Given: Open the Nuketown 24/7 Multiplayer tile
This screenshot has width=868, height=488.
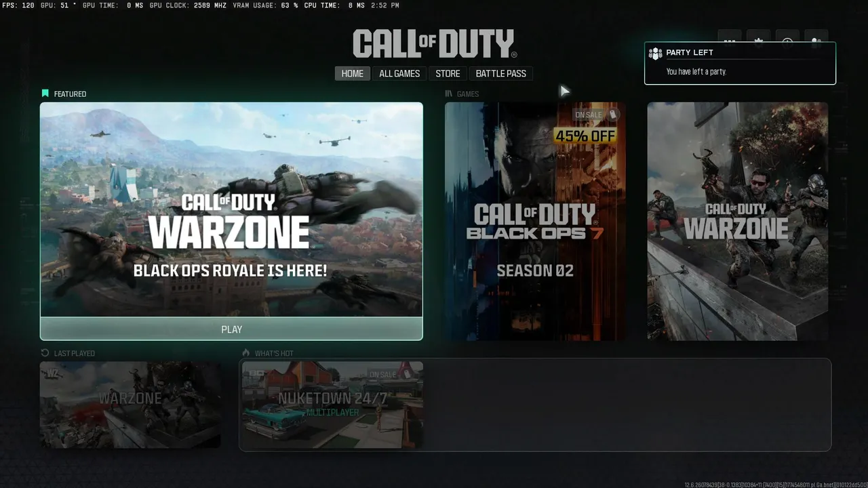Looking at the screenshot, I should (332, 405).
